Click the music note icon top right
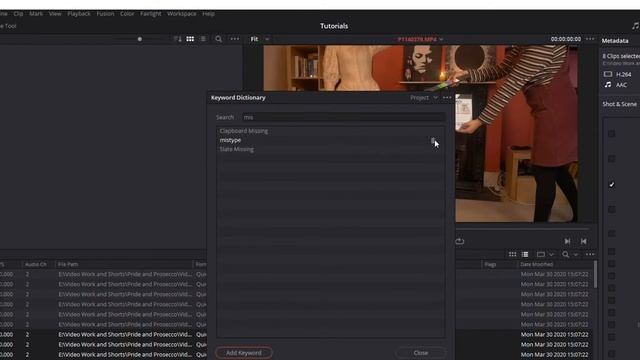The height and width of the screenshot is (360, 640). tap(635, 26)
